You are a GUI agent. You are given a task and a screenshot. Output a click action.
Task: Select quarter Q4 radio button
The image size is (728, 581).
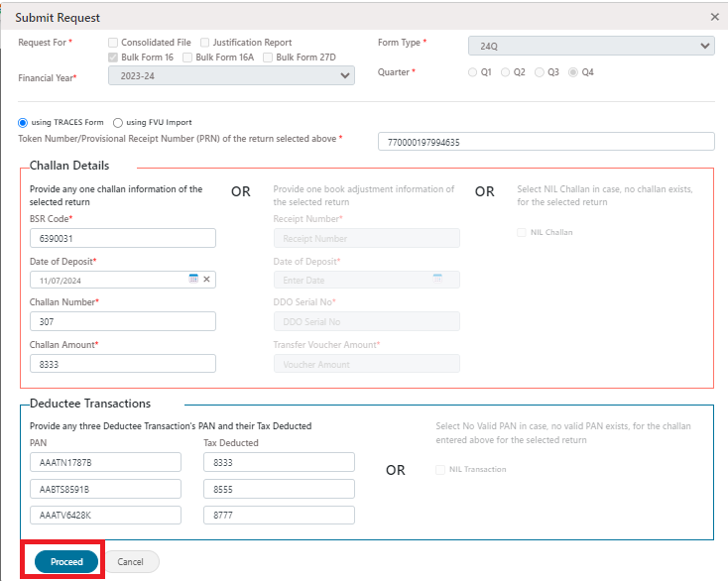(x=573, y=72)
